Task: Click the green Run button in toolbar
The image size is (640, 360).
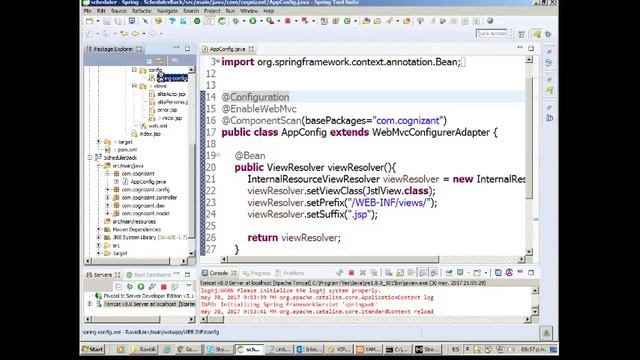Action: coord(253,21)
